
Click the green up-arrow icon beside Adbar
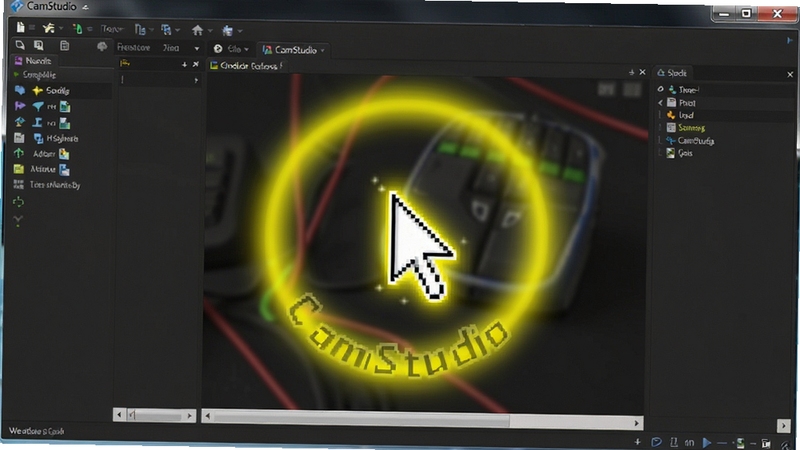[19, 153]
